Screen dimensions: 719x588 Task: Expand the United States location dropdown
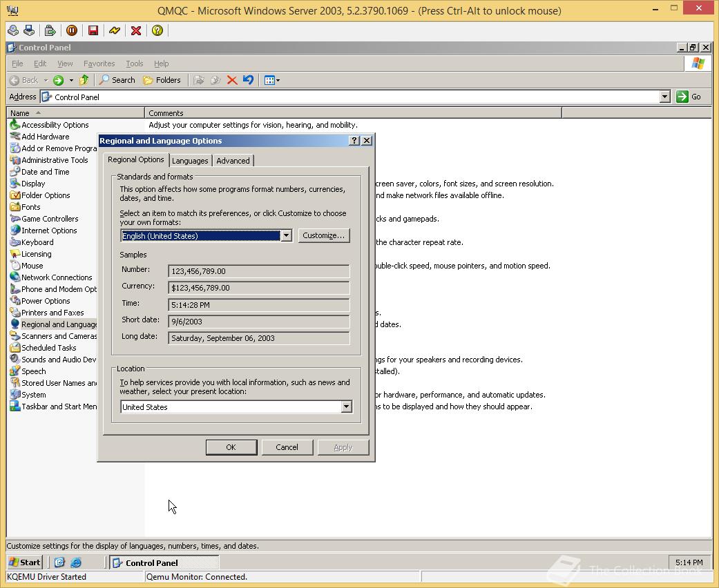pos(346,407)
